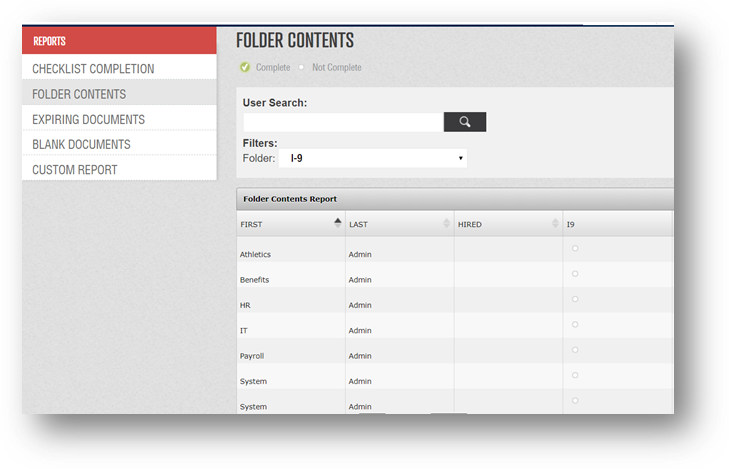Open Expiring Documents report
729x469 pixels.
119,119
